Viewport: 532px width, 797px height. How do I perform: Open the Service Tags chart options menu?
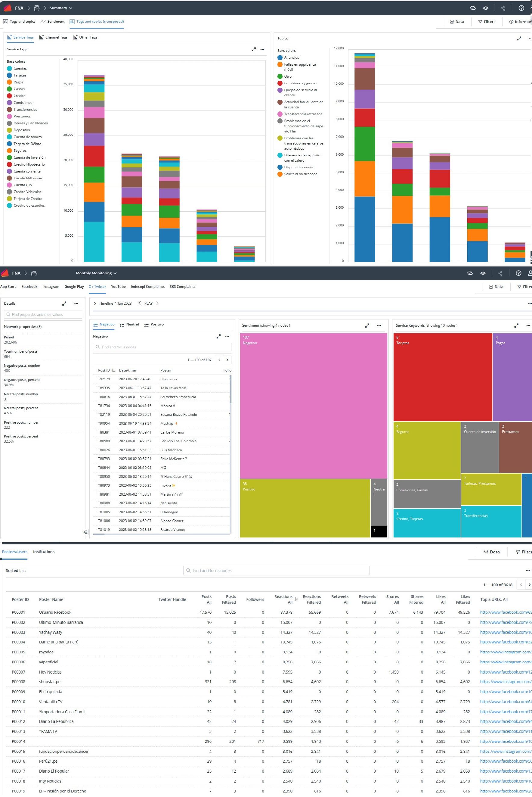coord(262,49)
